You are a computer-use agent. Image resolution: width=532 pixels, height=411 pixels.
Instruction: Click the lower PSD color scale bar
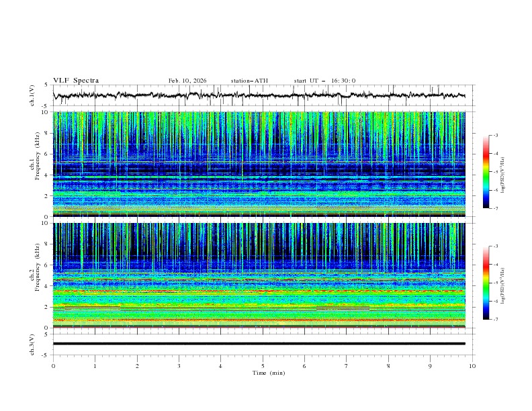[x=486, y=283]
